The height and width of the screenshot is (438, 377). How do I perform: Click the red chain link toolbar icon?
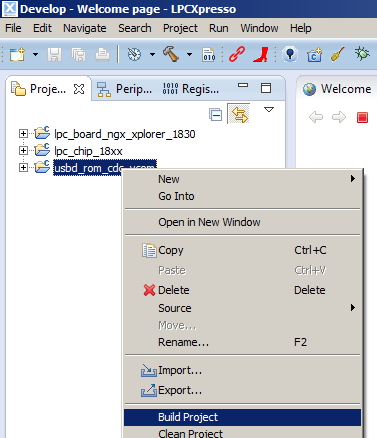237,54
